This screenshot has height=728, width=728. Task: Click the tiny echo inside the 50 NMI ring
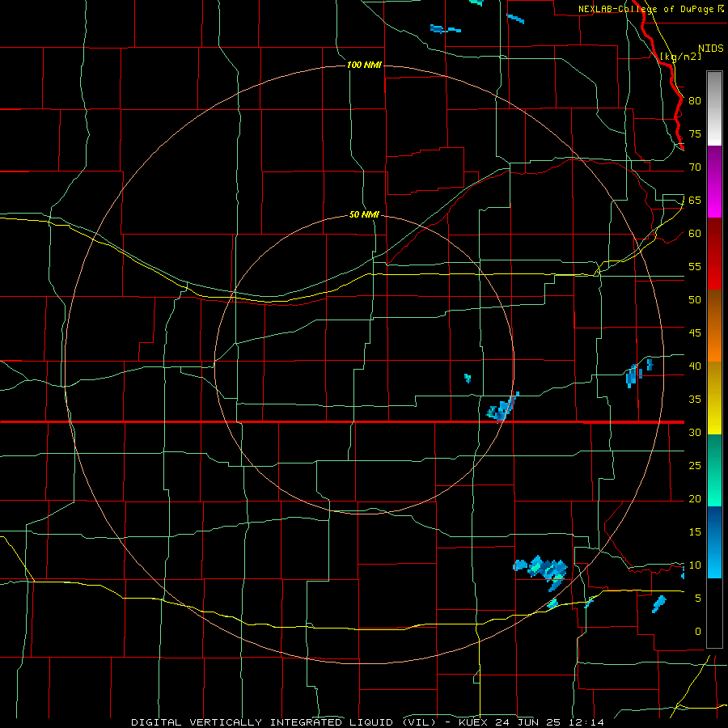point(468,378)
